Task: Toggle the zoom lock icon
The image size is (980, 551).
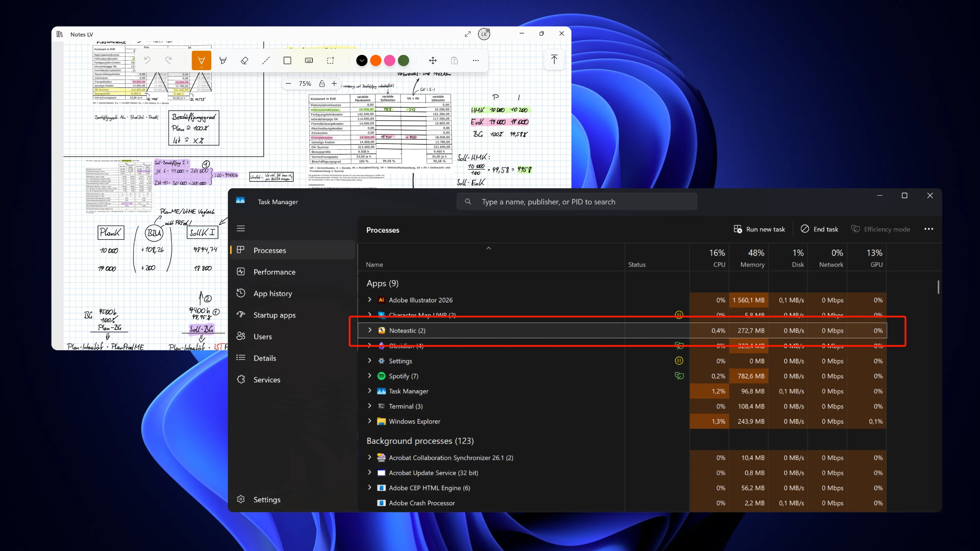Action: [x=322, y=84]
